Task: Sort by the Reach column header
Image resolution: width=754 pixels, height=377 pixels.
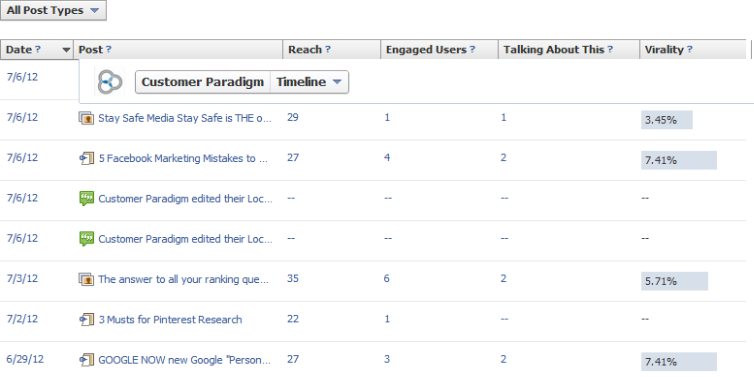Action: (331, 50)
